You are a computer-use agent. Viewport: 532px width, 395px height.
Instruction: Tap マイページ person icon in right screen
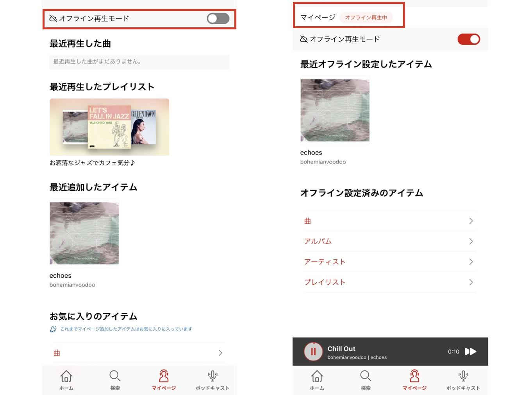pyautogui.click(x=414, y=376)
